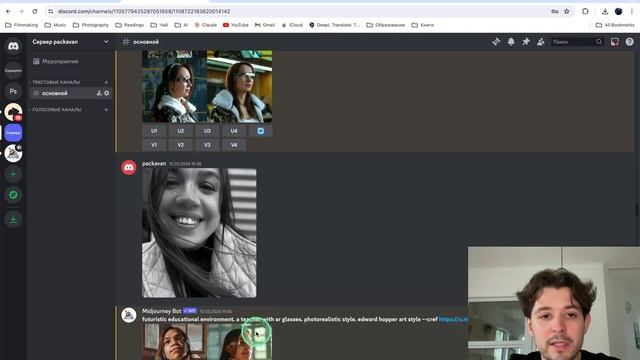Click Midjourney Bot username
The height and width of the screenshot is (360, 640).
(x=161, y=311)
